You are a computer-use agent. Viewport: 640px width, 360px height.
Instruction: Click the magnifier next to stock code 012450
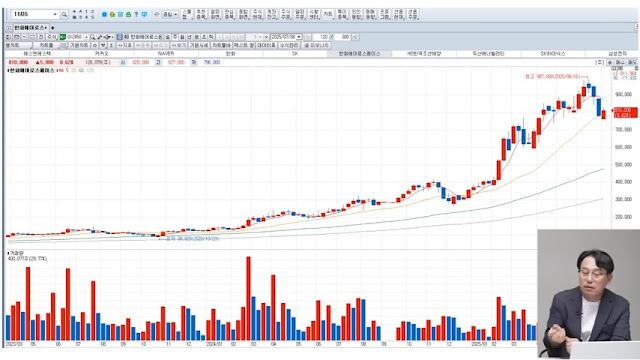coord(93,37)
